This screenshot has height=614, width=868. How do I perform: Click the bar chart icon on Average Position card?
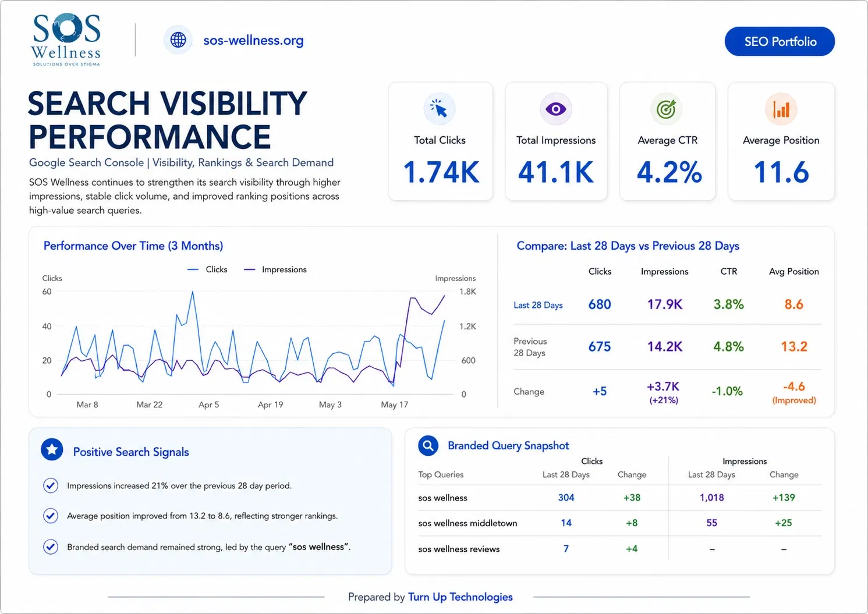pos(781,109)
